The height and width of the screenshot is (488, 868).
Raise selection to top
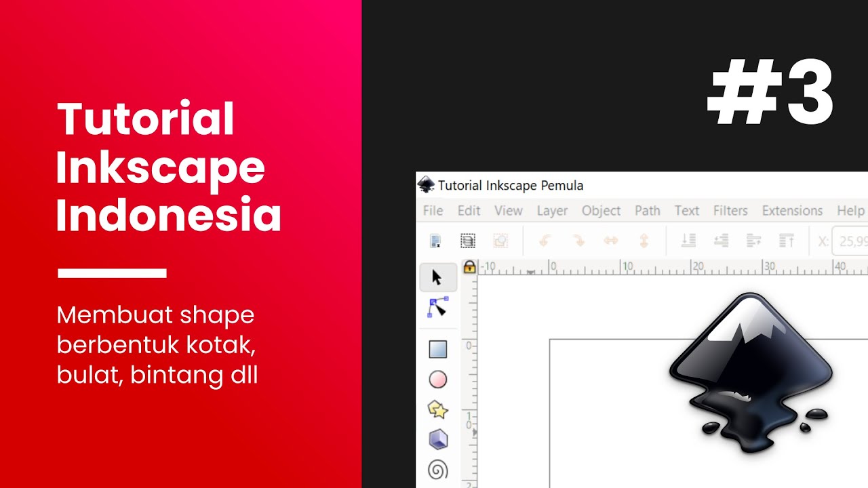pos(786,241)
